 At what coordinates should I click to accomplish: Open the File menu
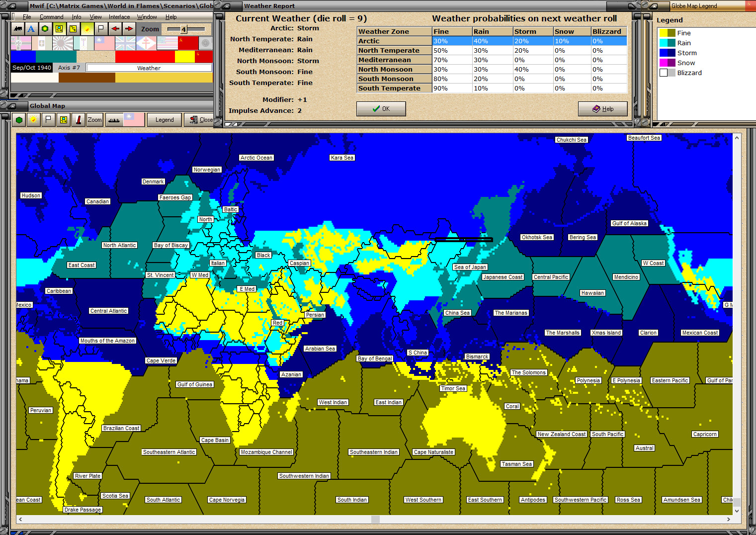tap(27, 17)
